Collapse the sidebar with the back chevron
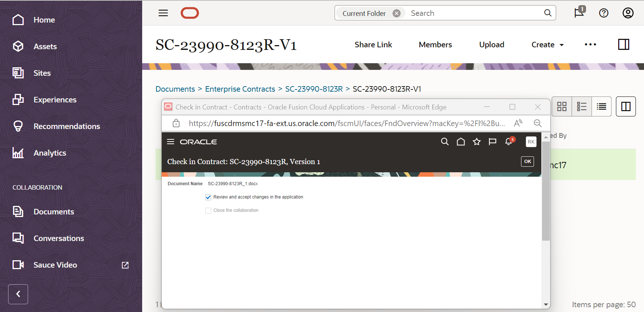The height and width of the screenshot is (312, 644). pyautogui.click(x=18, y=294)
